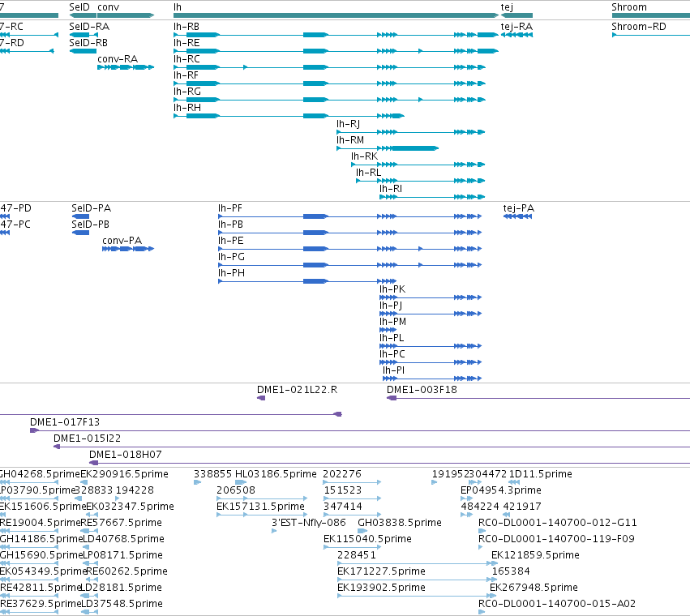Select transcript Ih-RM
Viewport: 690px width, 616px height.
coord(388,148)
